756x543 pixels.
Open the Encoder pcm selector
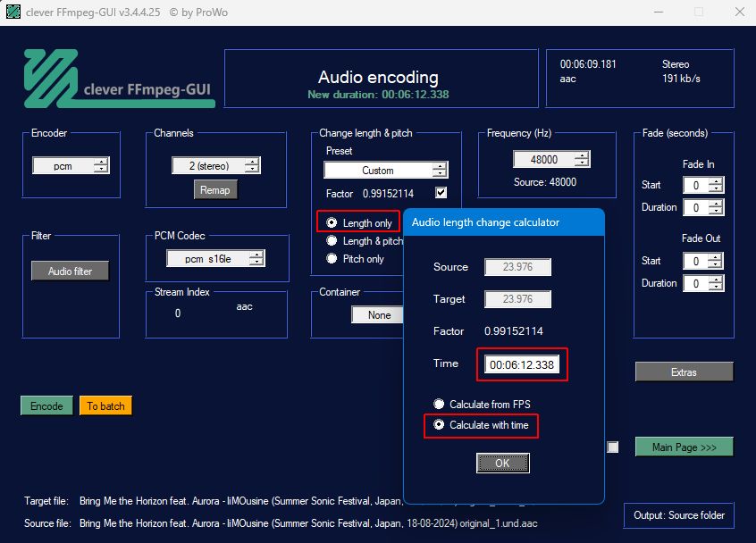(71, 166)
